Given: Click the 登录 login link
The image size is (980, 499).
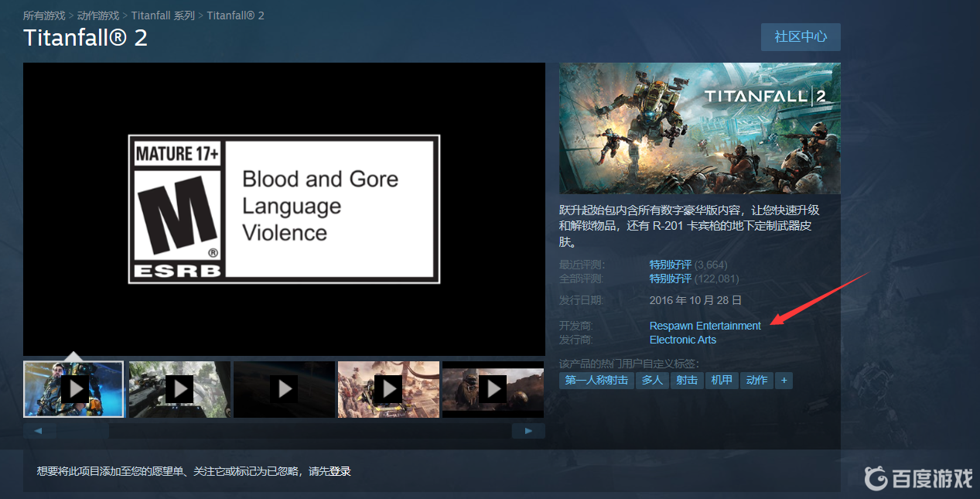Looking at the screenshot, I should point(340,471).
